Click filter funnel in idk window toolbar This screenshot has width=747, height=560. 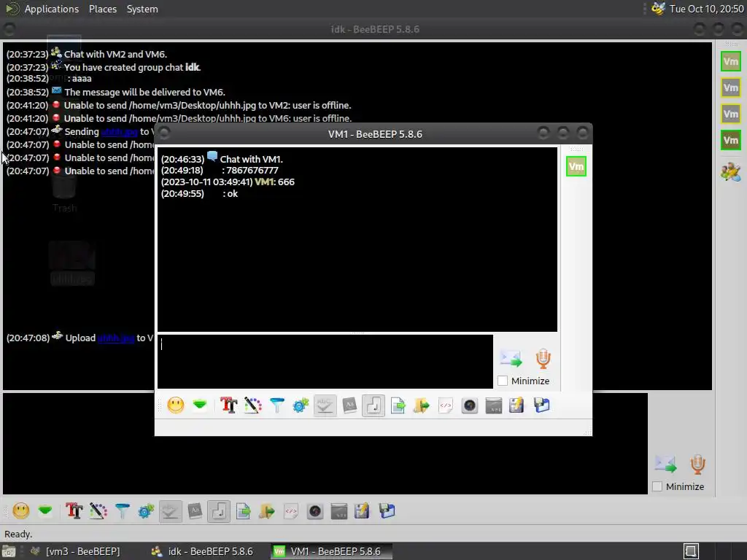click(x=123, y=511)
